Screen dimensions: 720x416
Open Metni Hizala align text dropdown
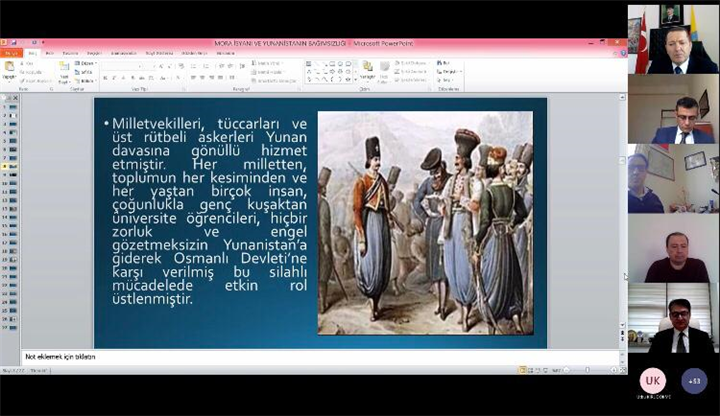point(267,72)
